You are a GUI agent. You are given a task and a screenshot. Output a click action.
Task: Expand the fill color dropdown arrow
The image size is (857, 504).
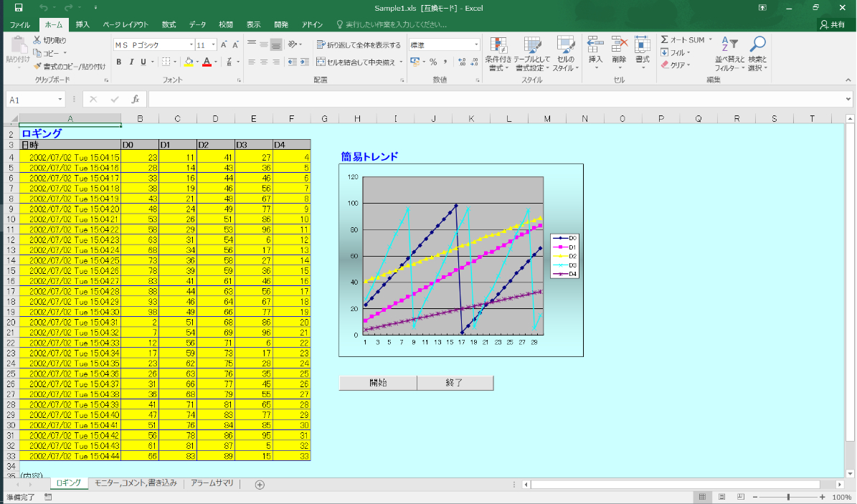(x=198, y=62)
